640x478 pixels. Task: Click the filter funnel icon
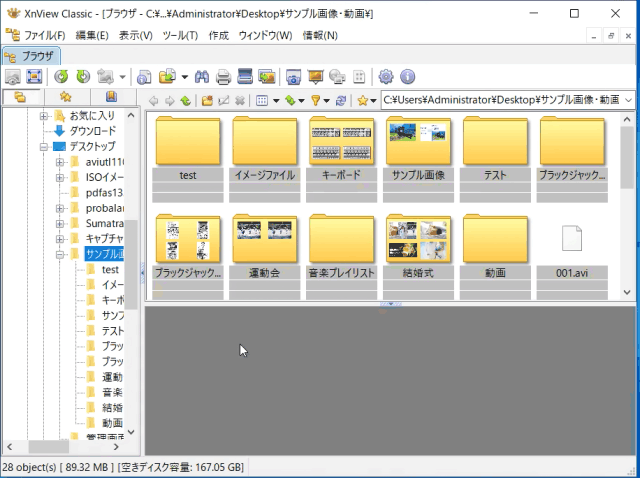316,100
